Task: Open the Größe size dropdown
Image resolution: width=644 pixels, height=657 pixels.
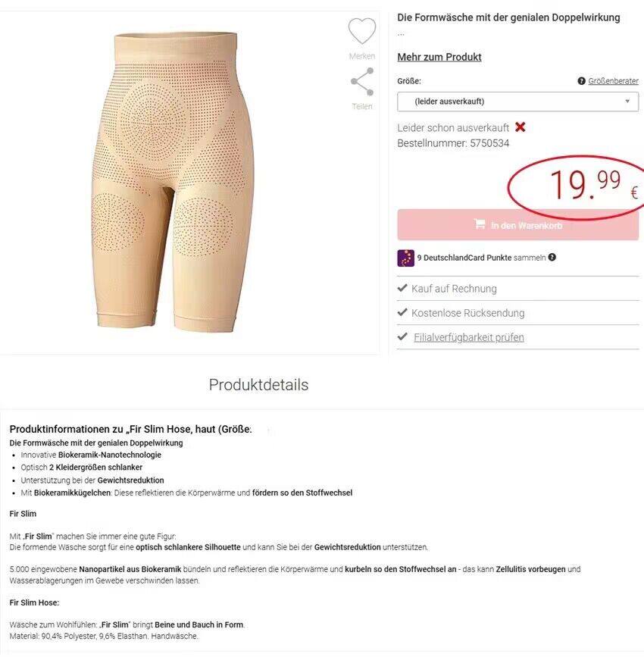Action: (518, 102)
